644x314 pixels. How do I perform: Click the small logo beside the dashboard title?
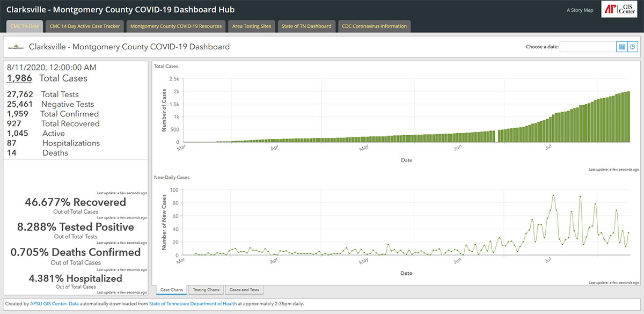point(16,47)
